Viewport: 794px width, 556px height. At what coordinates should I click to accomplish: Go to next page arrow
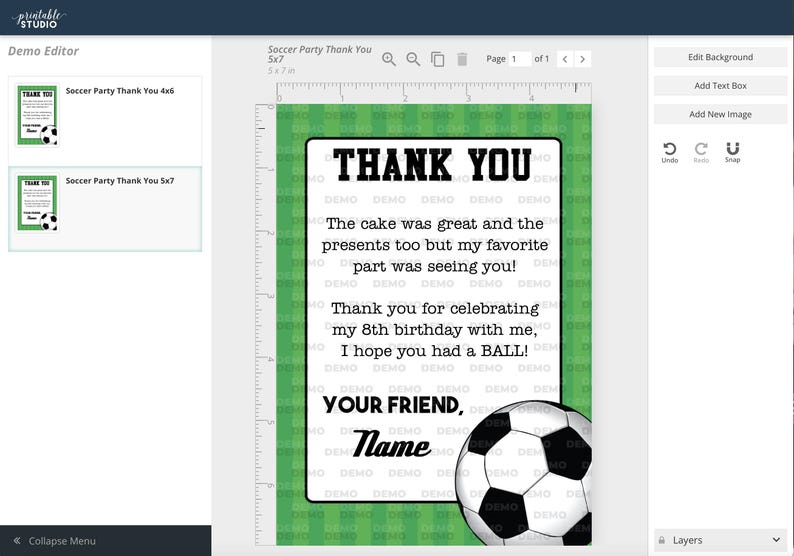click(x=582, y=59)
